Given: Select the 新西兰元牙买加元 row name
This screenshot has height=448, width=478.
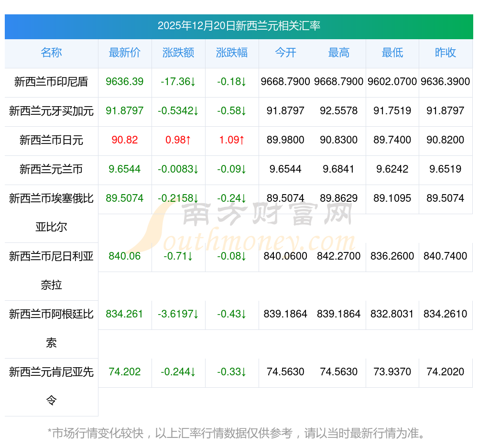Looking at the screenshot, I should coord(51,111).
